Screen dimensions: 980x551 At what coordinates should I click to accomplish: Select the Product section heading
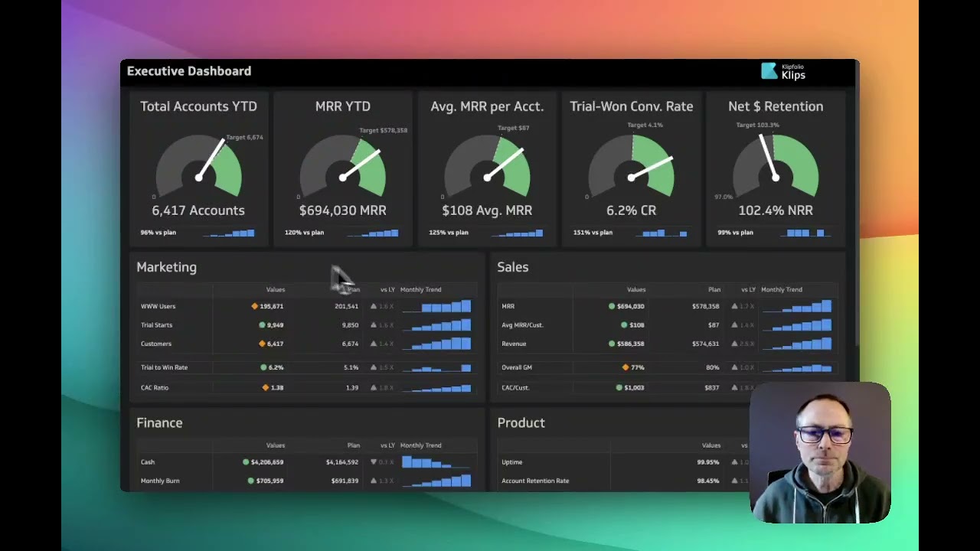click(x=521, y=423)
